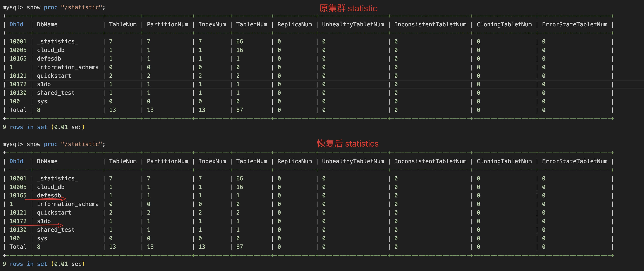Click the first '9 rows in set' result line

point(43,127)
